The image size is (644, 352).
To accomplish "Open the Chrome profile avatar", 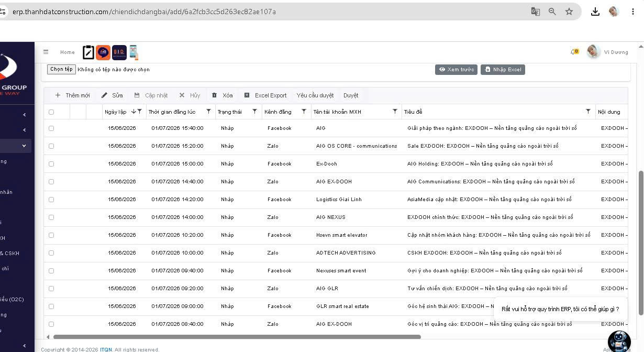I will (614, 12).
